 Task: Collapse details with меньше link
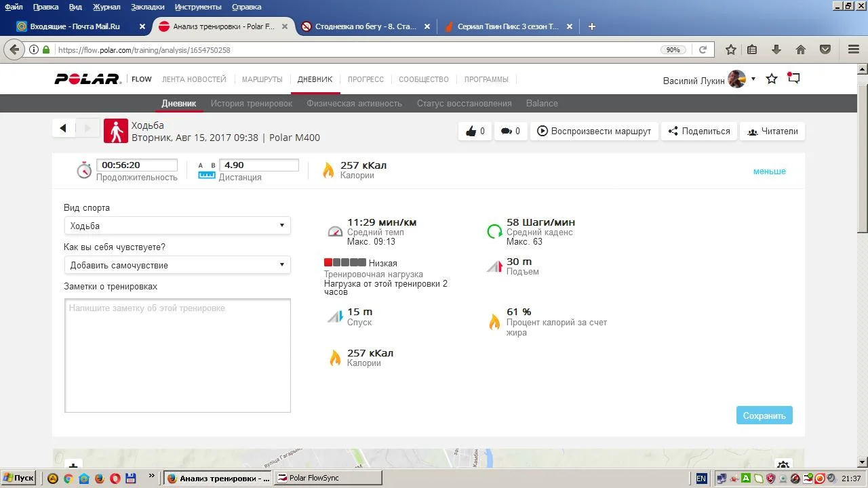click(x=769, y=171)
